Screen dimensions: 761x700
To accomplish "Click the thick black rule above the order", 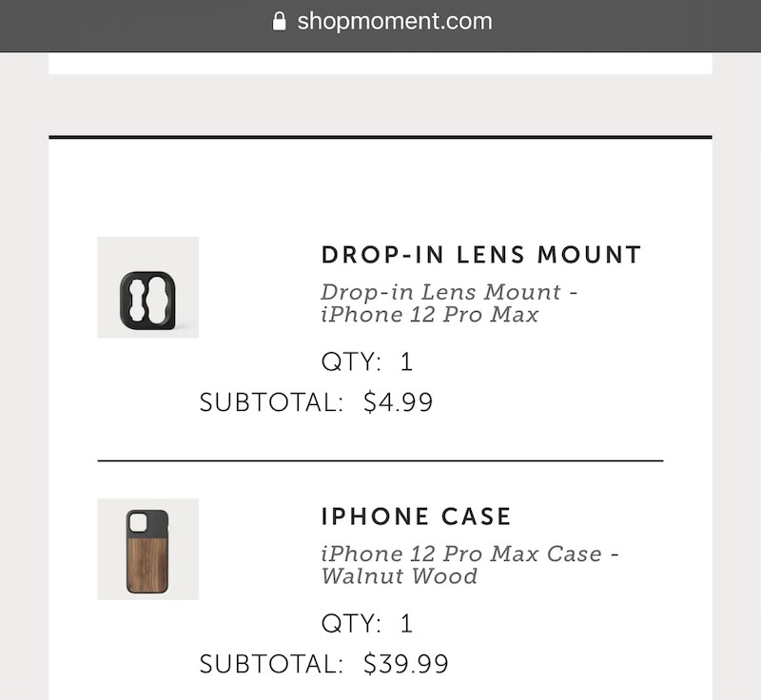I will [x=380, y=137].
